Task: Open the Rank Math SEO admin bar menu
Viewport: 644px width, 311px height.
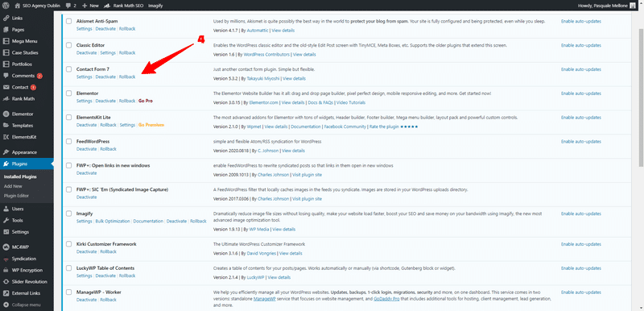Action: (123, 6)
